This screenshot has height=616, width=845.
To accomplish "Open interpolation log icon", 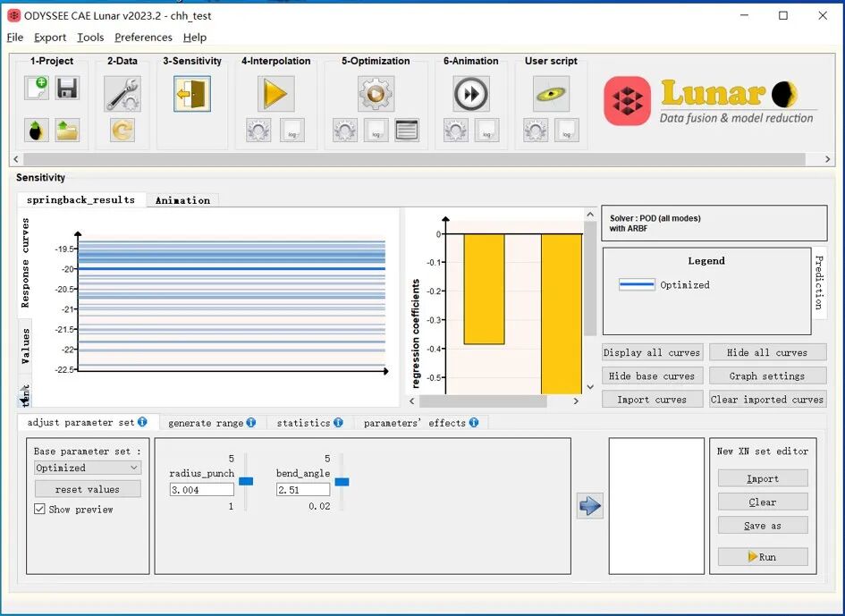I will coord(292,130).
